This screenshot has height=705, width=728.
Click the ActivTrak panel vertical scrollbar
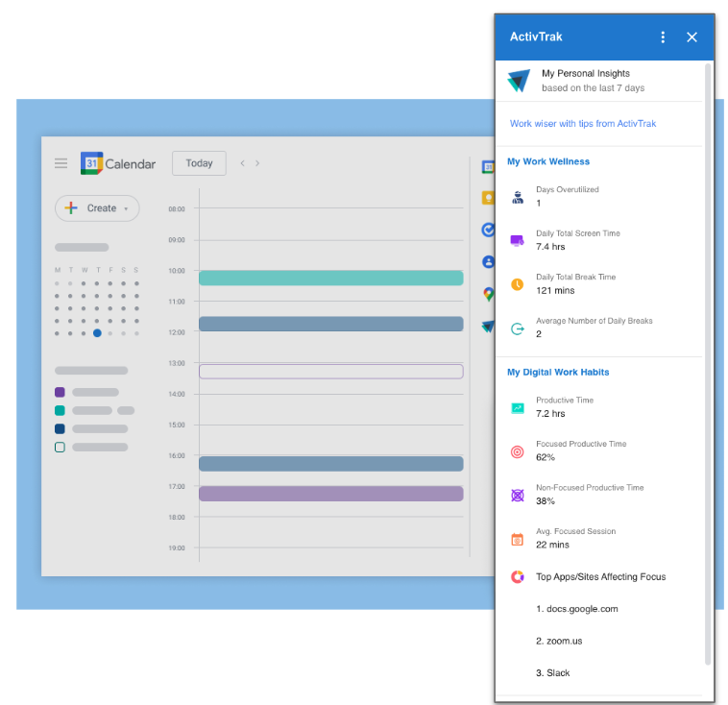point(708,364)
